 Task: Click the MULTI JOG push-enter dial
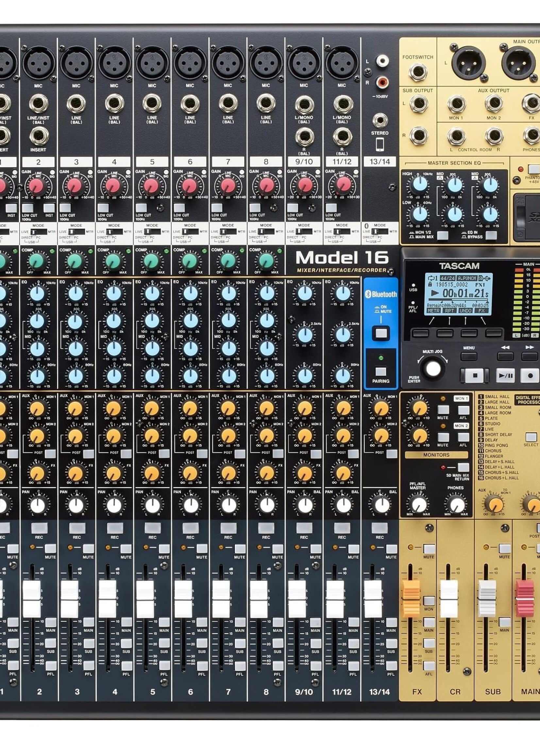(x=433, y=369)
